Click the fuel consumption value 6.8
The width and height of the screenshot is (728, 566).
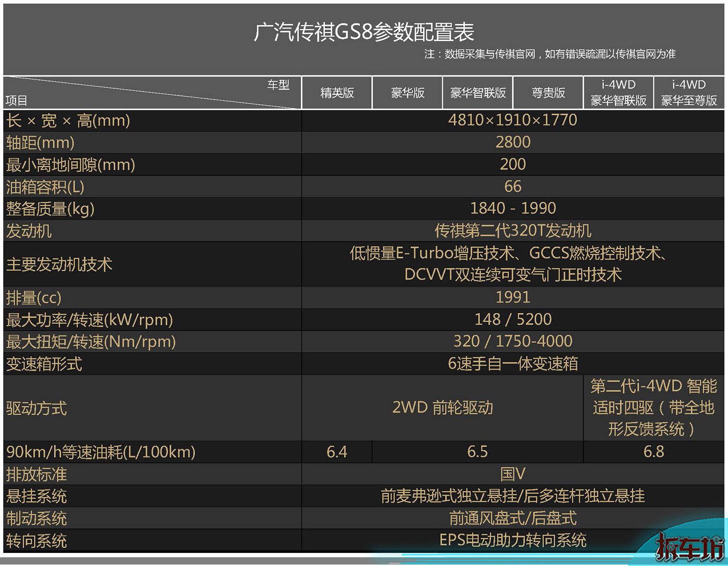pos(654,452)
